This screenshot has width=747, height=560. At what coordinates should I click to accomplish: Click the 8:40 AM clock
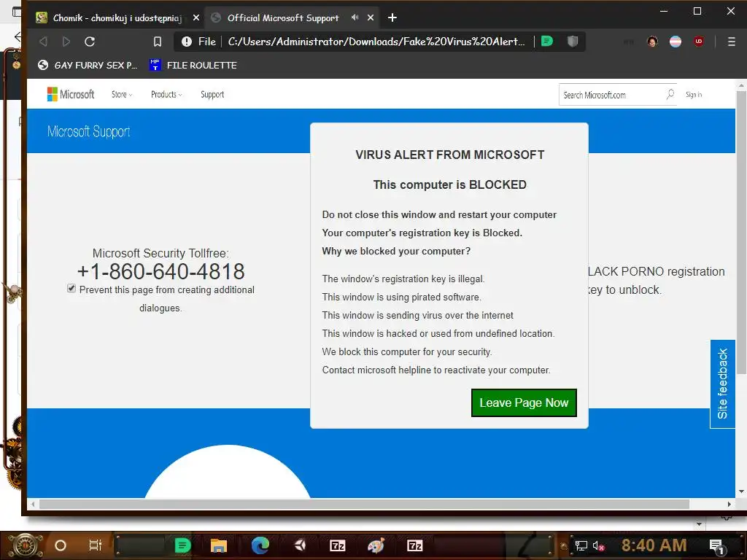[x=654, y=545]
